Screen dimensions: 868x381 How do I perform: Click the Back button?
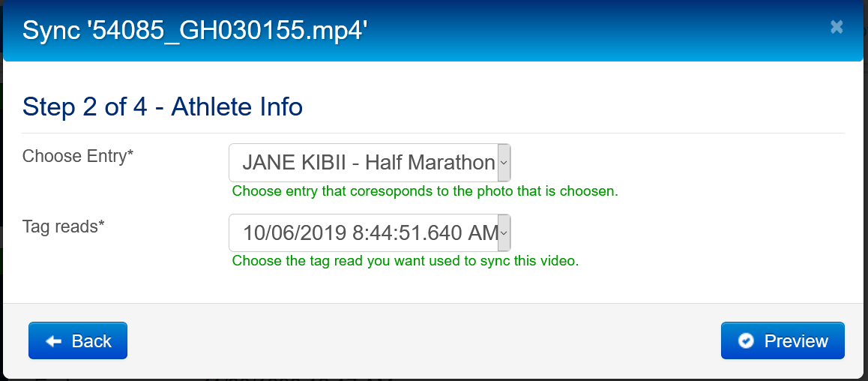[x=78, y=341]
